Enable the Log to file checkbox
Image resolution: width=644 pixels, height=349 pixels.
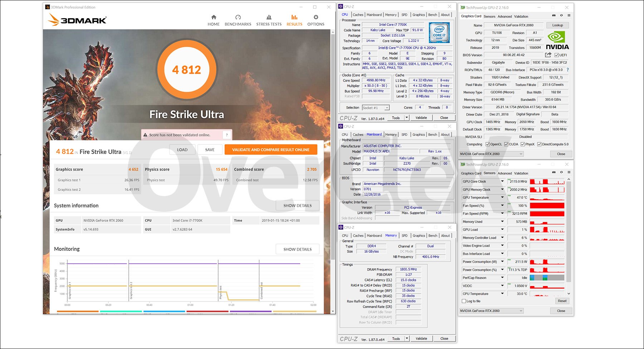click(464, 301)
